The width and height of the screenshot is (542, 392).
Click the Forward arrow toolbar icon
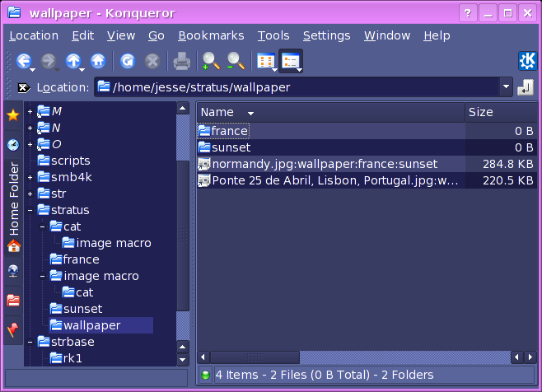pyautogui.click(x=49, y=61)
